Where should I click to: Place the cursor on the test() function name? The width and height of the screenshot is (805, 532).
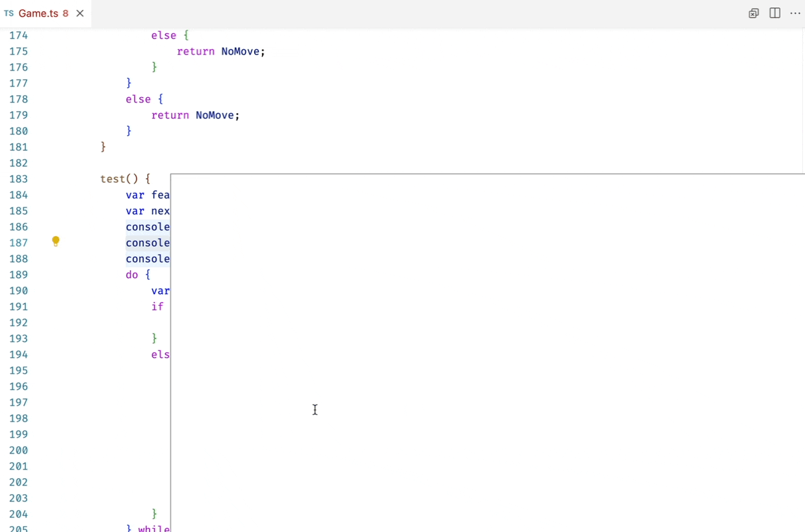tap(113, 178)
